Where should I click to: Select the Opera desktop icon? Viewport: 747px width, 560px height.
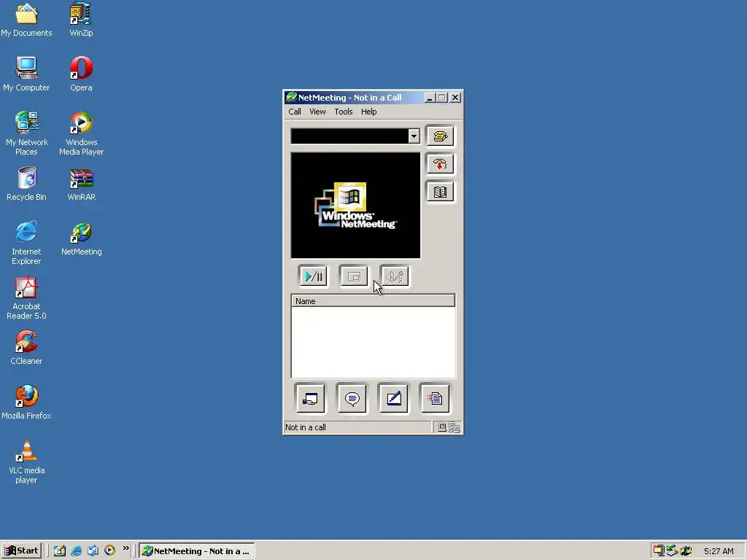click(81, 75)
